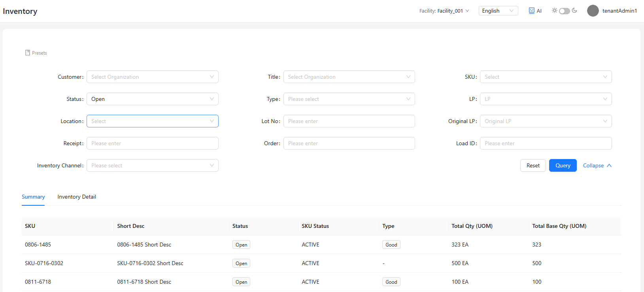Screen dimensions: 644x292
Task: Click the Open tag in 0811-6718 row
Action: 241,282
